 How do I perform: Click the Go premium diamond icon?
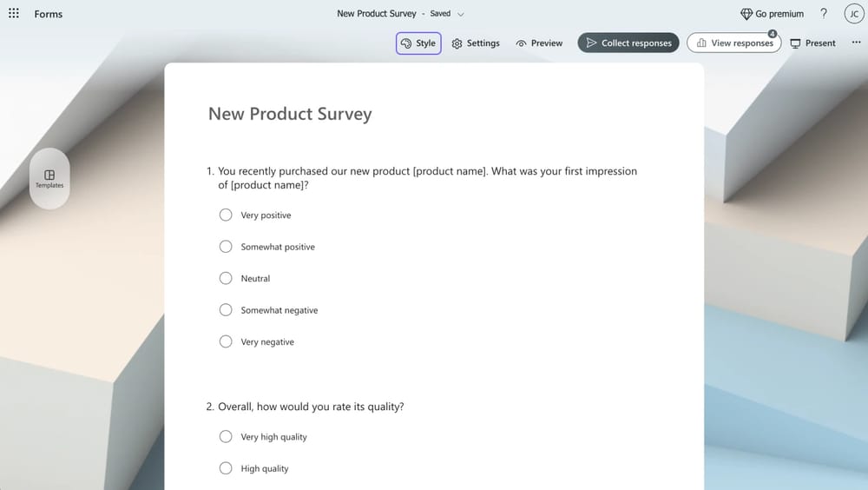pyautogui.click(x=746, y=14)
